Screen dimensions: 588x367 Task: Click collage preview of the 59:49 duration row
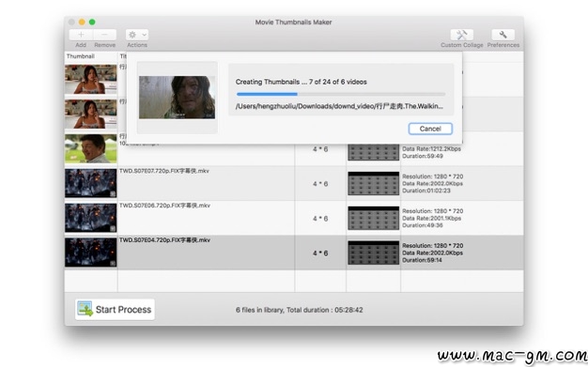pyautogui.click(x=374, y=152)
